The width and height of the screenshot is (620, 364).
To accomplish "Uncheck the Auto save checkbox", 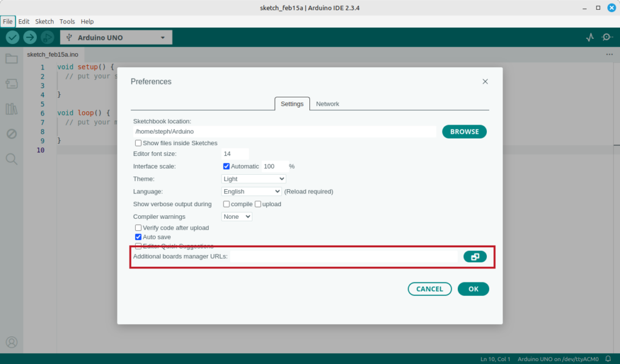I will pyautogui.click(x=138, y=237).
